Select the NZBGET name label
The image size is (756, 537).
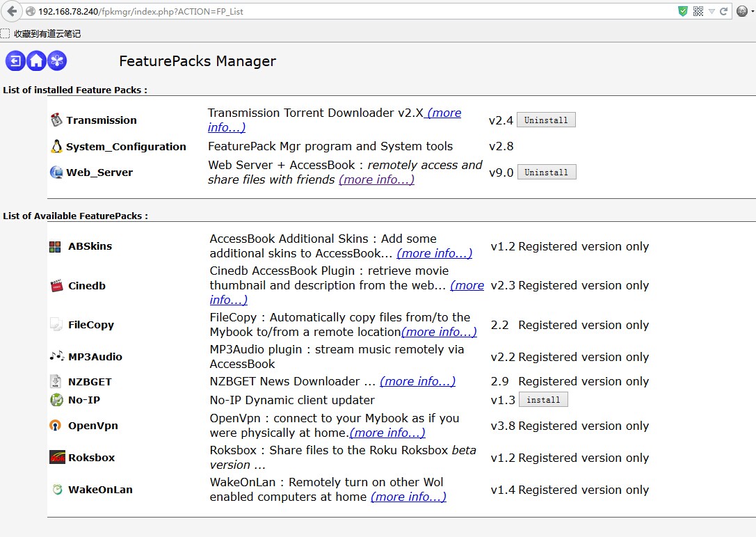click(x=90, y=382)
